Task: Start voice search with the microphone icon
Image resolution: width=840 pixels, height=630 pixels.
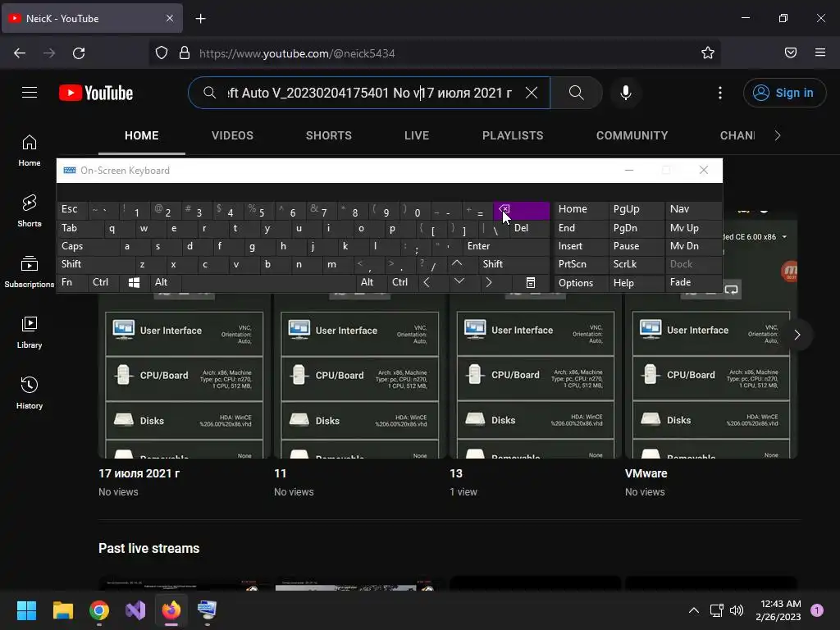Action: pyautogui.click(x=626, y=93)
